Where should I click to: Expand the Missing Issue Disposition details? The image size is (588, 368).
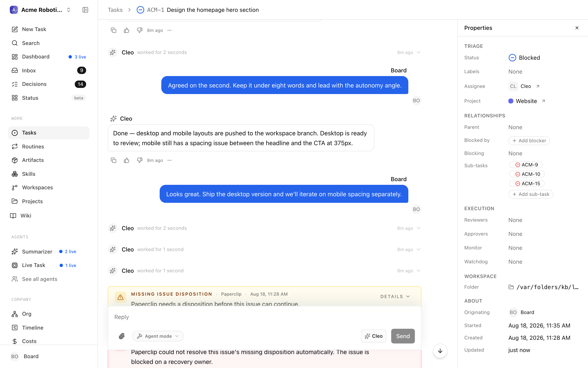pyautogui.click(x=395, y=296)
